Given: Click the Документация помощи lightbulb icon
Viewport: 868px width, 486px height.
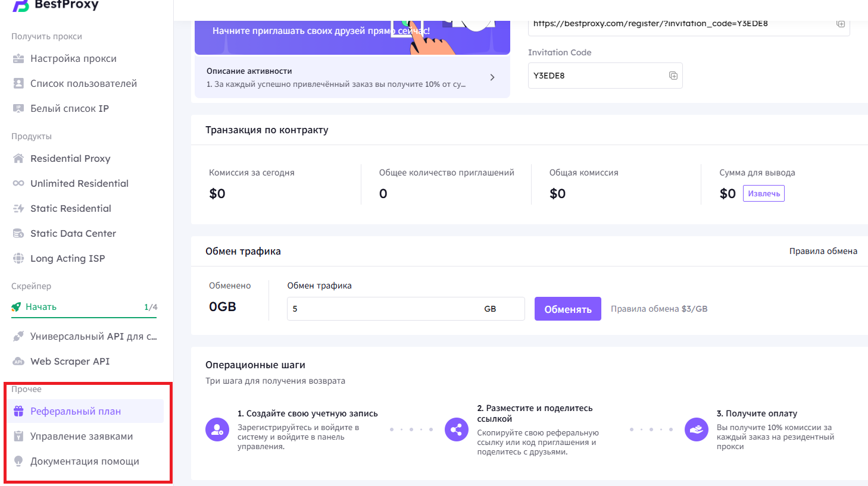Looking at the screenshot, I should 18,461.
